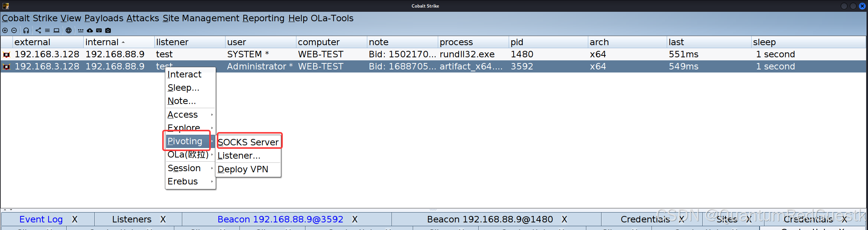Switch to session table view list icon
The width and height of the screenshot is (868, 230).
tap(47, 30)
